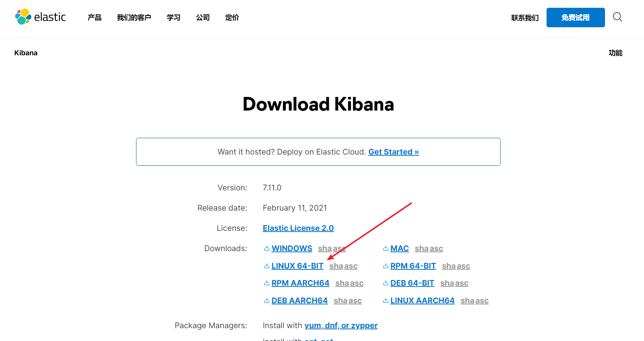Image resolution: width=644 pixels, height=341 pixels.
Task: Open the sha link for RPM 64-BIT
Action: (449, 266)
